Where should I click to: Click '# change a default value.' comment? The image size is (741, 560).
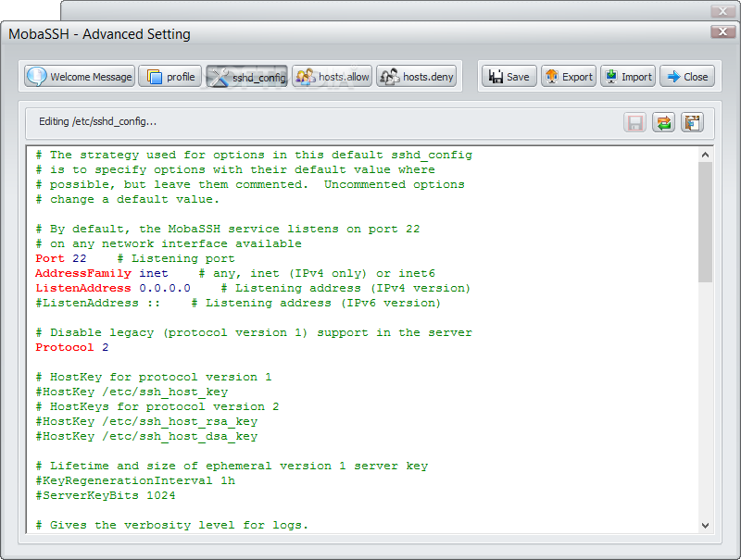[x=128, y=199]
